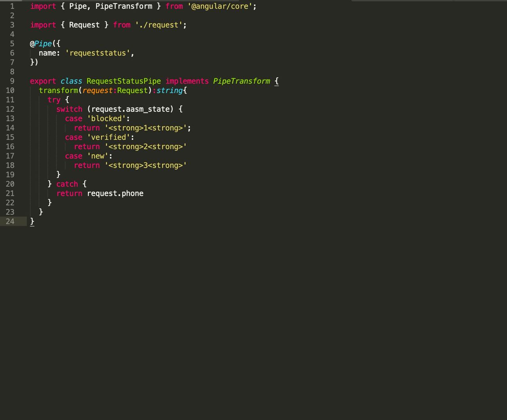Screen dimensions: 507x420
Task: Click line number 12 in the gutter
Action: click(x=10, y=109)
